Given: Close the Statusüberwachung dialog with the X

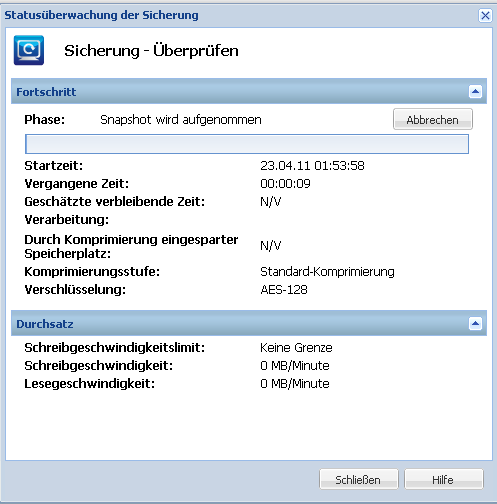Looking at the screenshot, I should (x=485, y=15).
